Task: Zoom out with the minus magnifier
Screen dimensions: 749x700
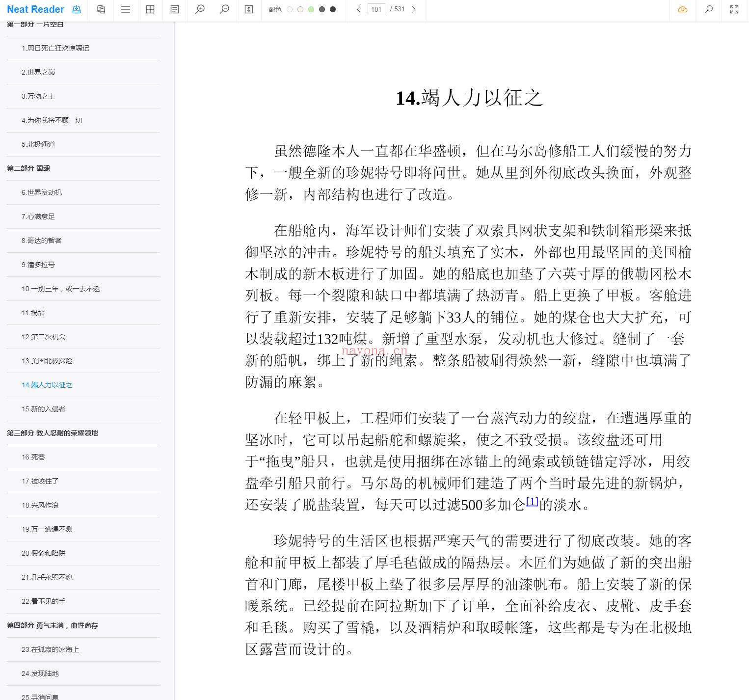Action: [x=224, y=9]
